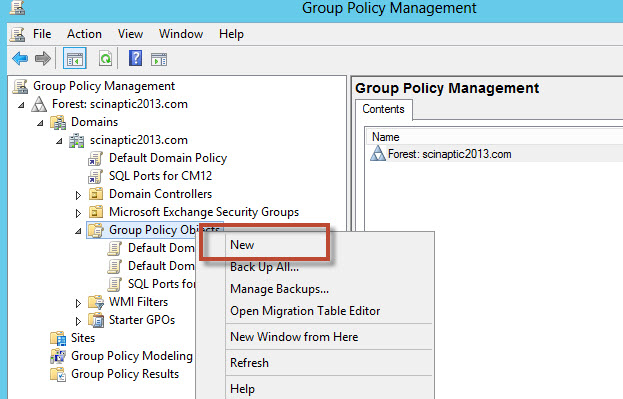The height and width of the screenshot is (399, 623).
Task: Expand the WMI Filters node
Action: [78, 303]
